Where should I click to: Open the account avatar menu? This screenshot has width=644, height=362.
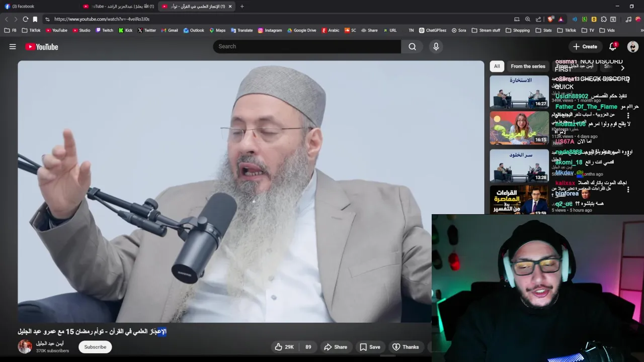(x=633, y=47)
